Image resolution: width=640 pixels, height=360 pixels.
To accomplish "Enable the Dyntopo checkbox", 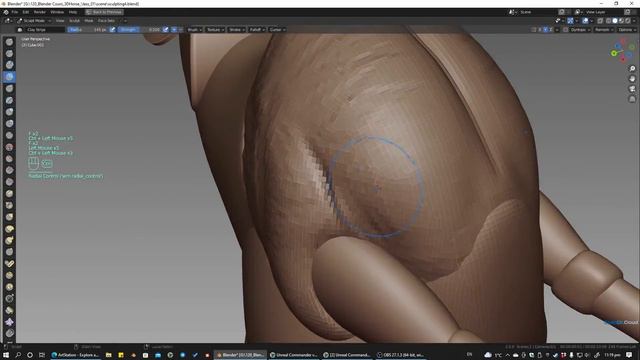I will coord(566,29).
